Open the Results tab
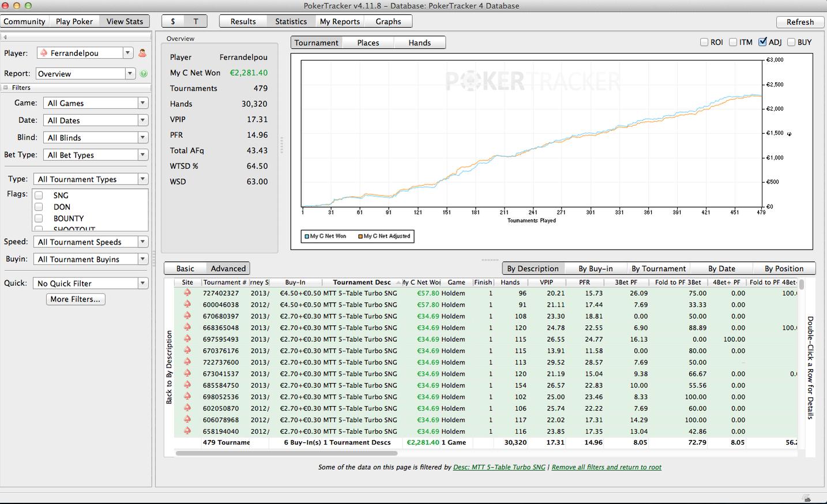This screenshot has width=827, height=504. [243, 21]
